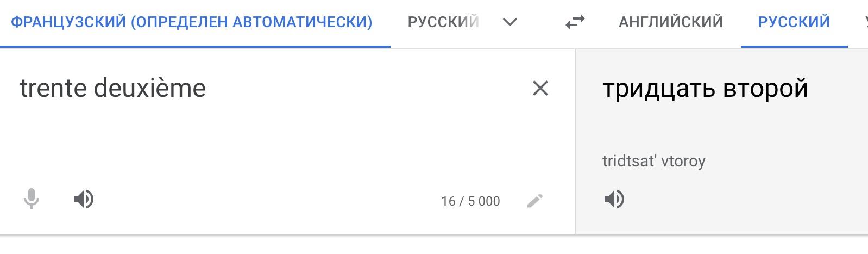The image size is (868, 254).
Task: Clear the source text with X
Action: 540,88
